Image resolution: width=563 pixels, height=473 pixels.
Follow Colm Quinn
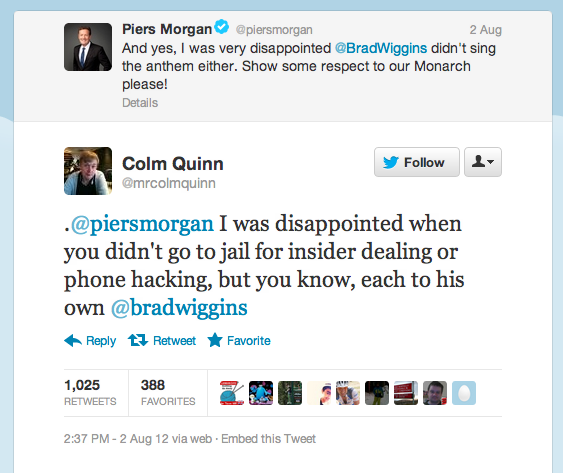417,162
